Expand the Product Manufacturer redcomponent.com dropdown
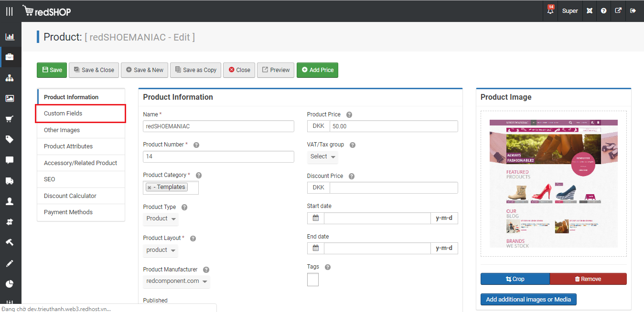644x312 pixels. click(x=177, y=281)
